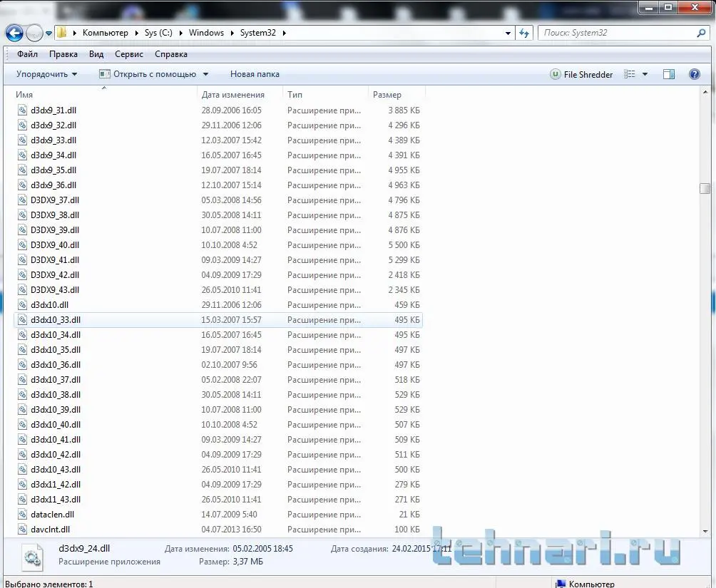Image resolution: width=716 pixels, height=588 pixels.
Task: Select file name D3DX9_38.dll
Action: 55,215
